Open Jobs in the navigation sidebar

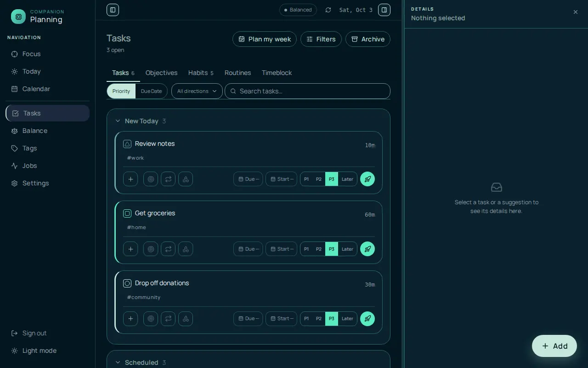(x=47, y=166)
